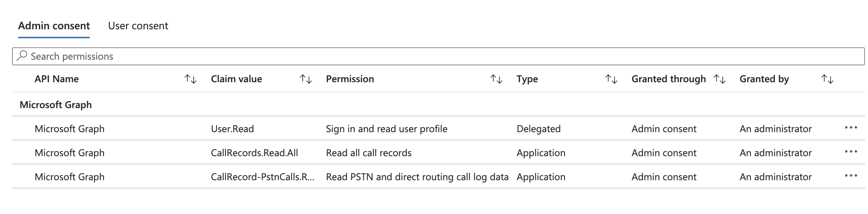The height and width of the screenshot is (214, 868).
Task: Click the truncated CallRecord-PstnCalls claim value
Action: pos(263,177)
